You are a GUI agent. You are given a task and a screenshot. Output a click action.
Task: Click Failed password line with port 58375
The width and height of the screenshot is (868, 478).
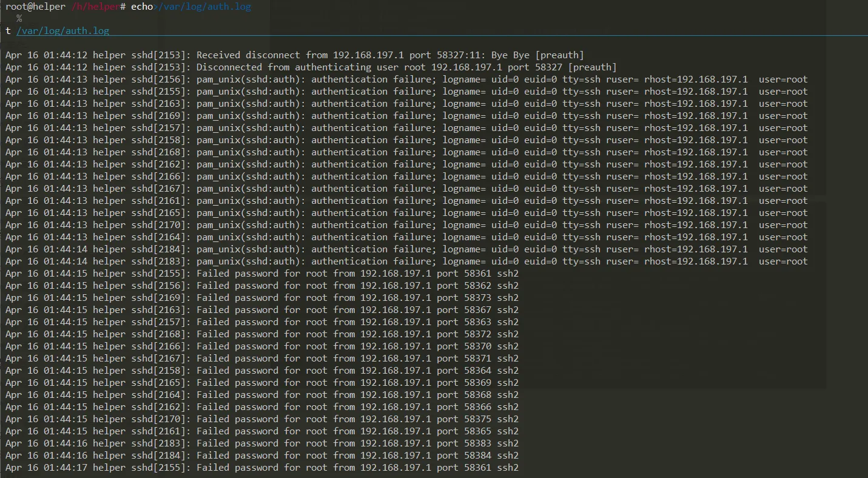tap(262, 419)
